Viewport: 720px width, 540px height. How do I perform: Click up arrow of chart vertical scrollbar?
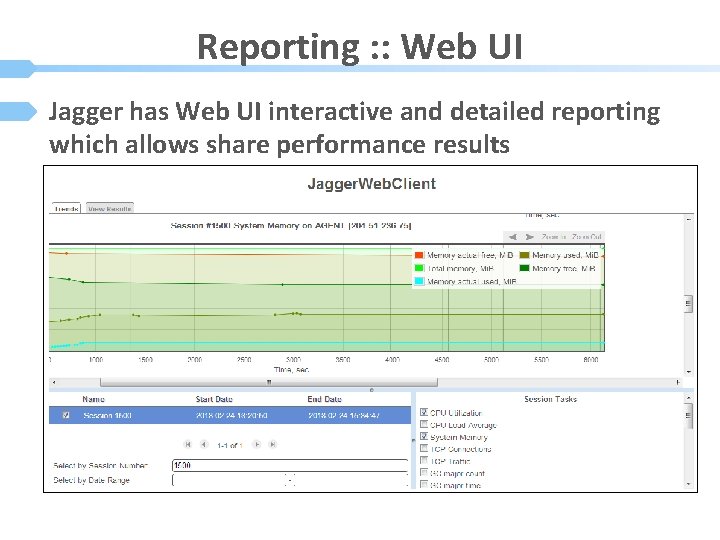[688, 219]
